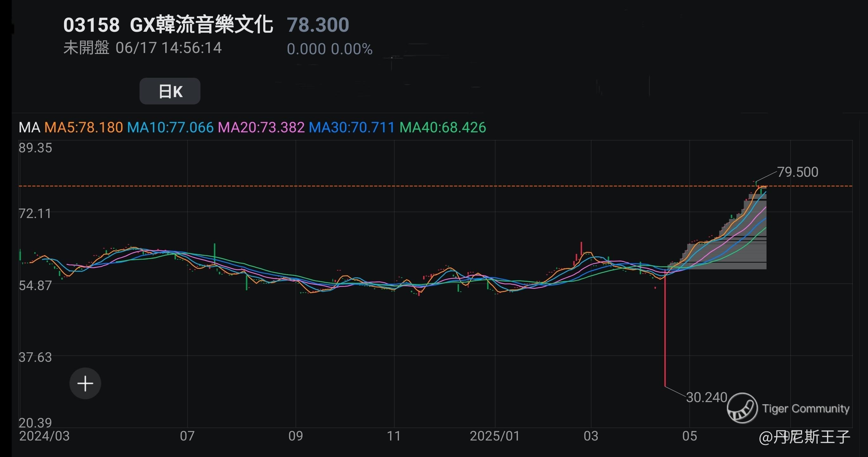The image size is (868, 457).
Task: Click the timestamp 06/17 14:56:14
Action: (168, 48)
